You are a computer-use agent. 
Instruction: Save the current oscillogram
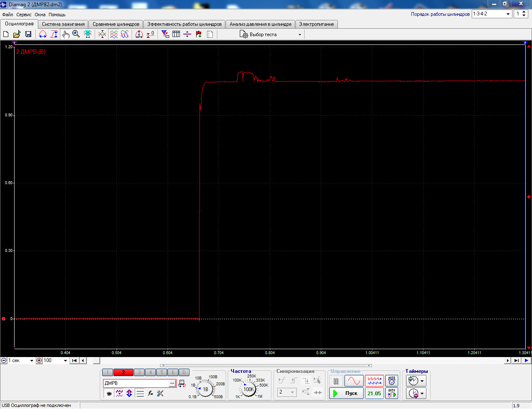28,34
